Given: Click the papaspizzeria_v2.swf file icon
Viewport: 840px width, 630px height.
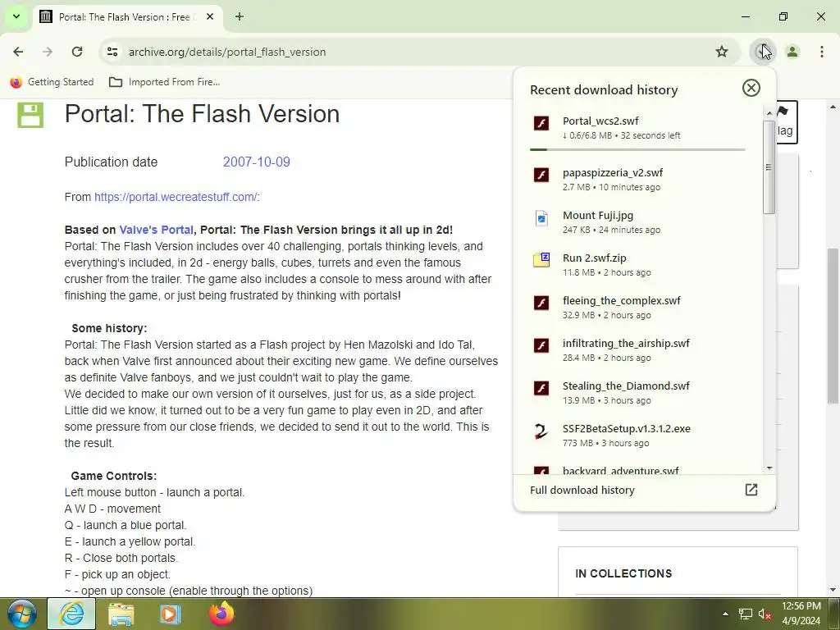Looking at the screenshot, I should pyautogui.click(x=541, y=175).
